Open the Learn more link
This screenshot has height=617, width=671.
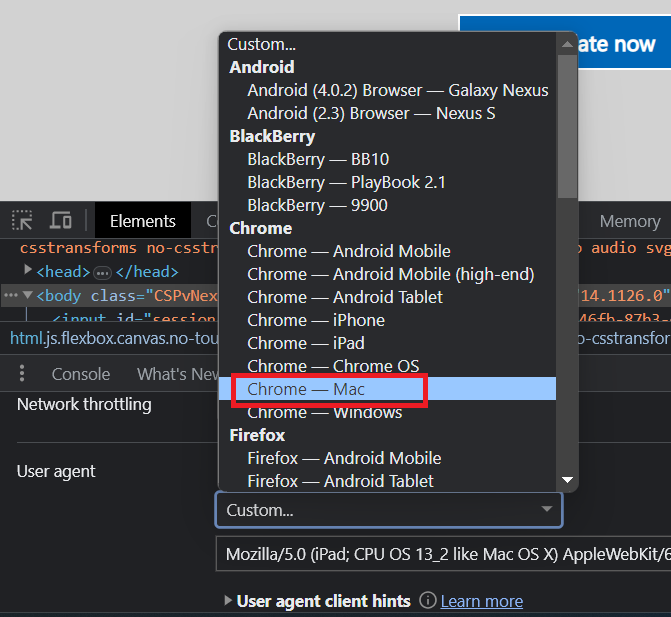[481, 601]
